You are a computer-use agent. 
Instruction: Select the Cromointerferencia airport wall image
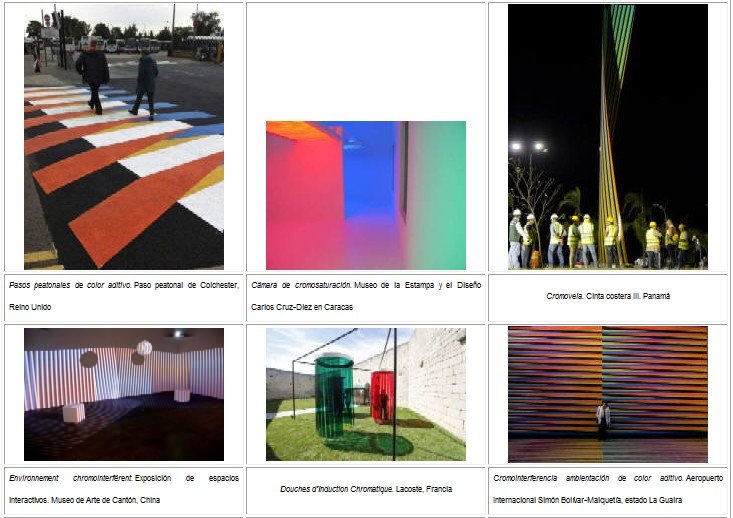tap(608, 394)
